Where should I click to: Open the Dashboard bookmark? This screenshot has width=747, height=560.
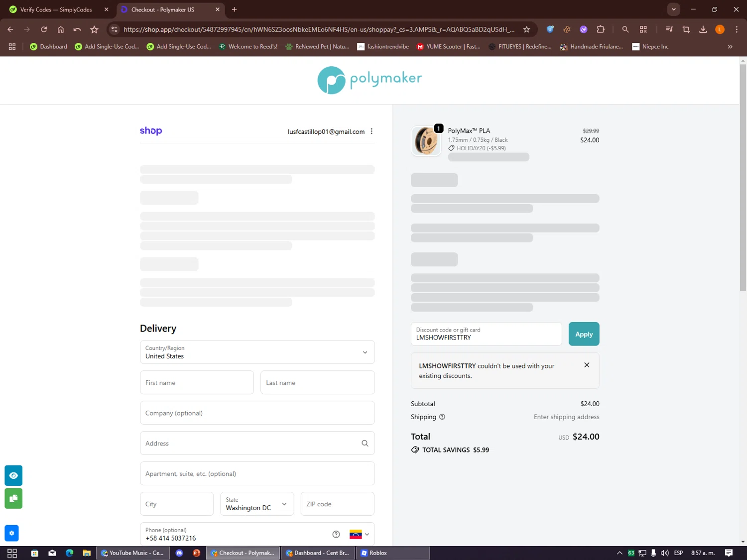(48, 46)
